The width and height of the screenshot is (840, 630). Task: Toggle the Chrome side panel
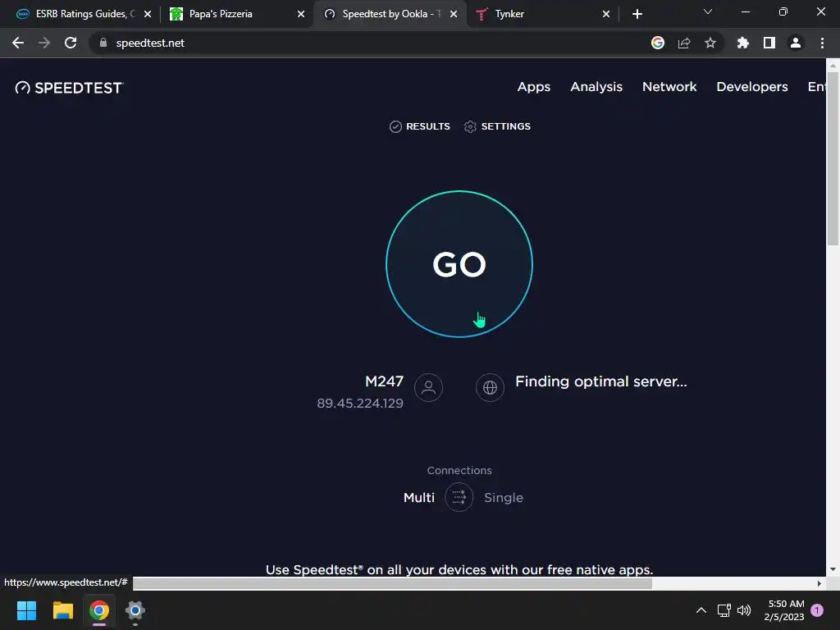tap(769, 43)
